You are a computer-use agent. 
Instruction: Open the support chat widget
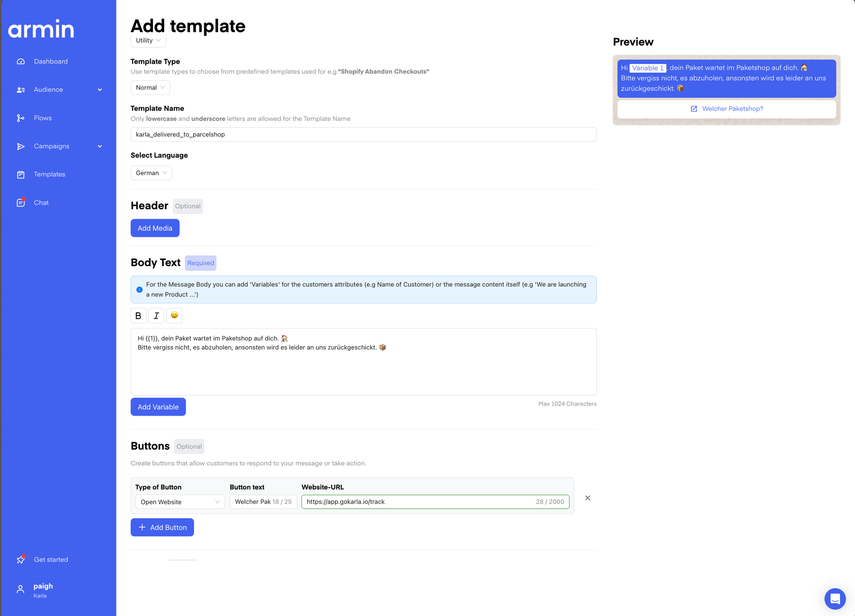tap(835, 599)
